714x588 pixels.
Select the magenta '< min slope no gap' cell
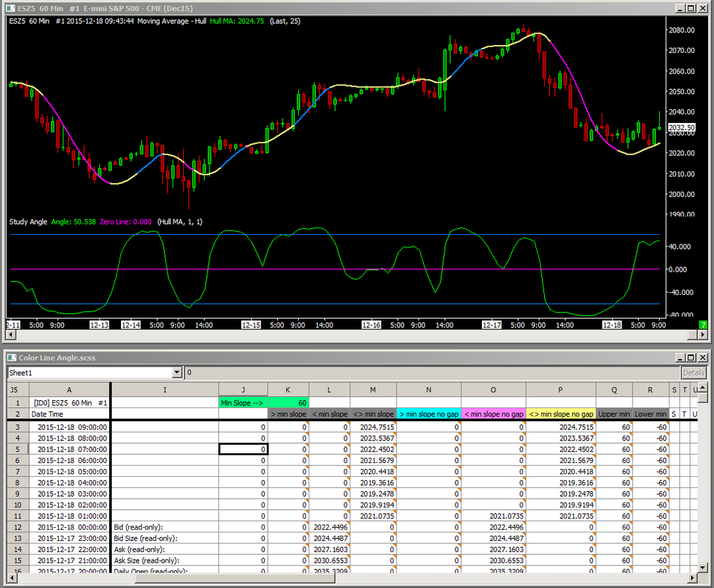click(x=493, y=414)
